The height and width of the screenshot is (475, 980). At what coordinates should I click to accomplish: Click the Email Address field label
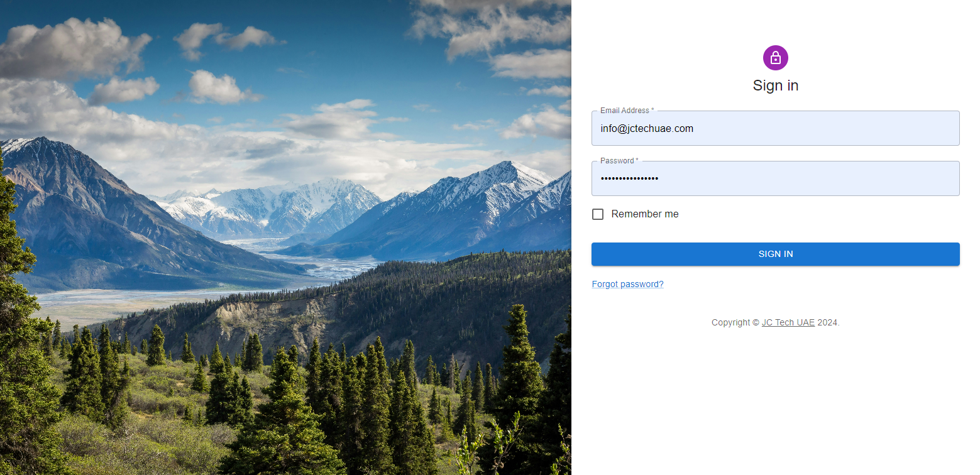625,111
